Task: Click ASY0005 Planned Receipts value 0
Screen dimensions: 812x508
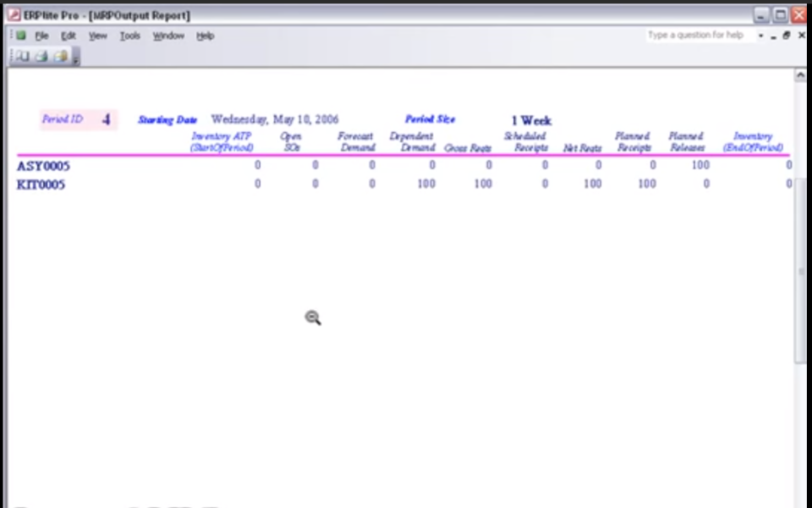Action: pyautogui.click(x=652, y=165)
